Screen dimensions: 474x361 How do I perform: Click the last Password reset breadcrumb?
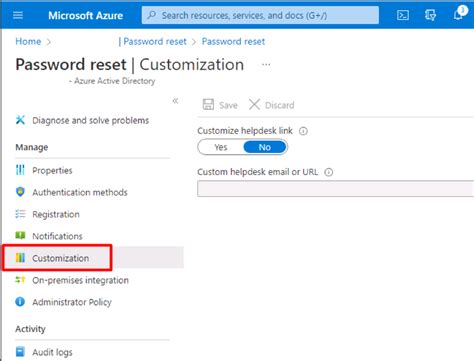pyautogui.click(x=233, y=42)
